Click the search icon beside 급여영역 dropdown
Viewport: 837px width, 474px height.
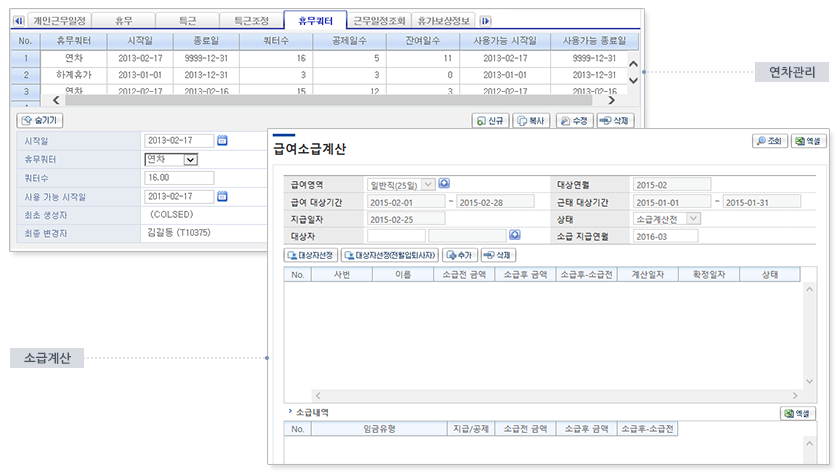[444, 184]
